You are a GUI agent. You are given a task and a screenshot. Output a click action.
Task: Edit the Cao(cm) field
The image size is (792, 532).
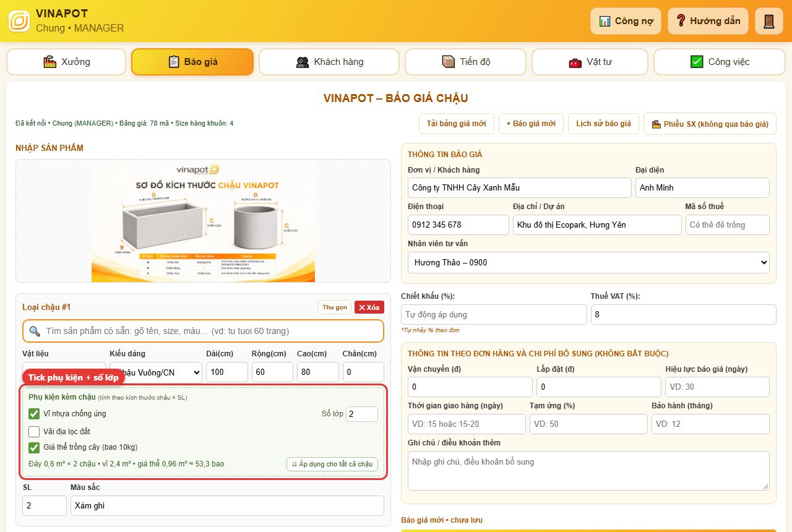318,372
